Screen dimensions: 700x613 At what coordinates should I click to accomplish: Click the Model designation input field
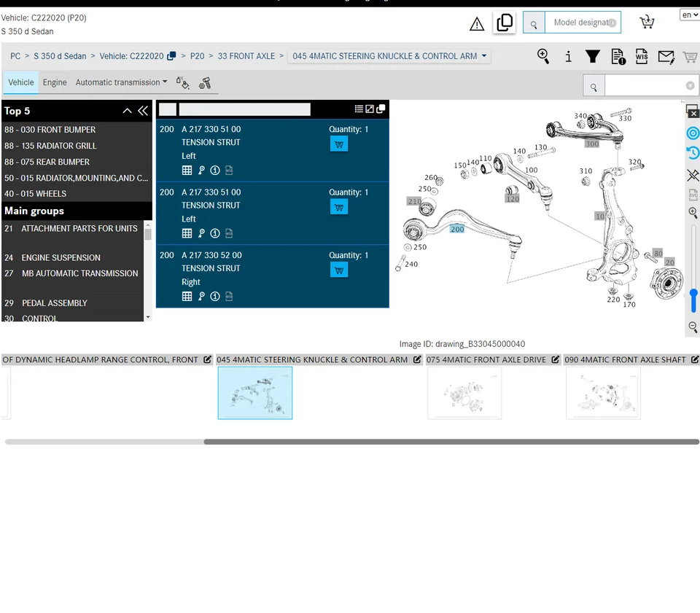coord(583,23)
